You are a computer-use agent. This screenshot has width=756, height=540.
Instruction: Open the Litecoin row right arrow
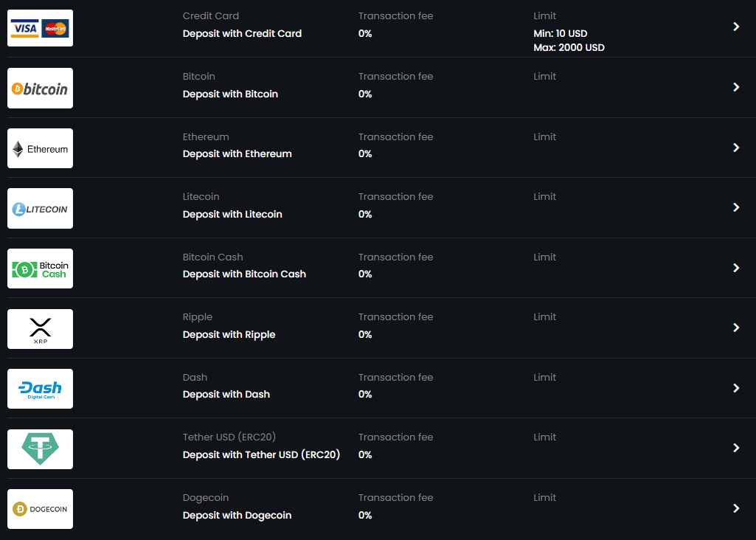pyautogui.click(x=736, y=207)
